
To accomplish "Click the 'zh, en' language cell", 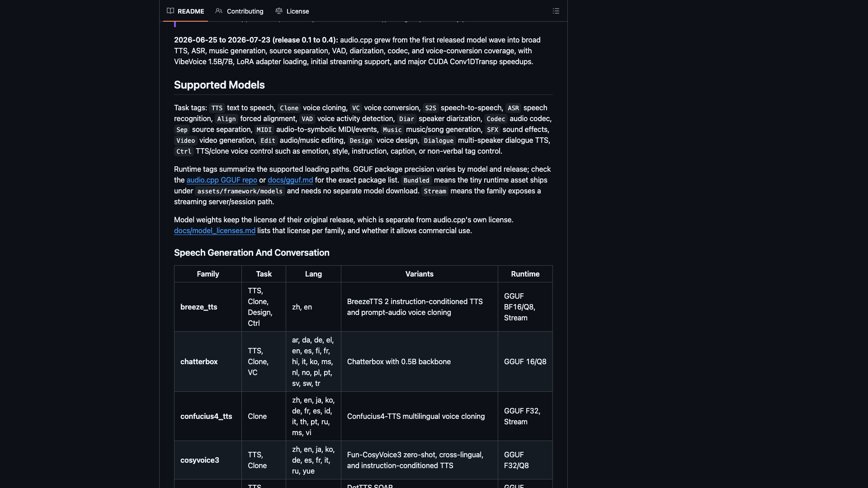I will (x=313, y=307).
